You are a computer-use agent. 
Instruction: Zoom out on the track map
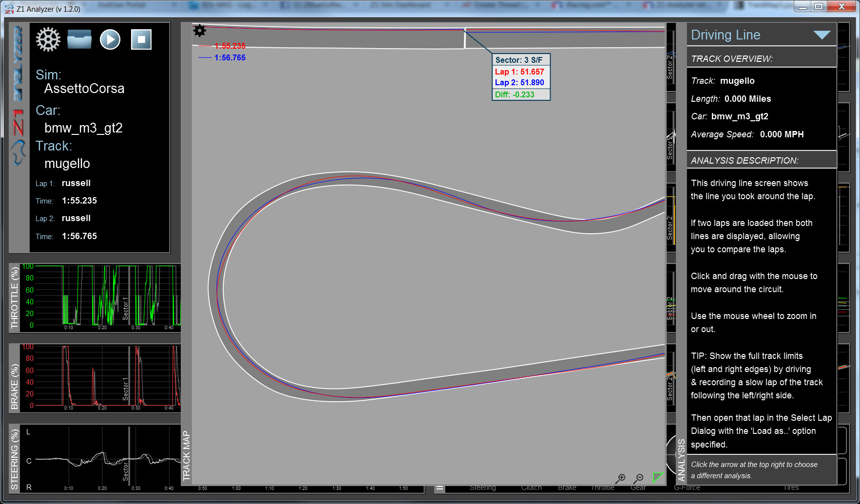638,479
